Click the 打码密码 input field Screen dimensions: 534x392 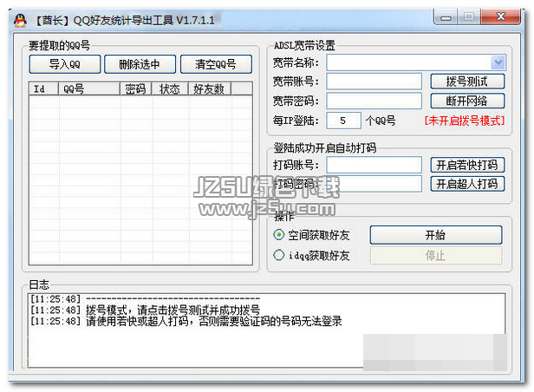[x=374, y=184]
